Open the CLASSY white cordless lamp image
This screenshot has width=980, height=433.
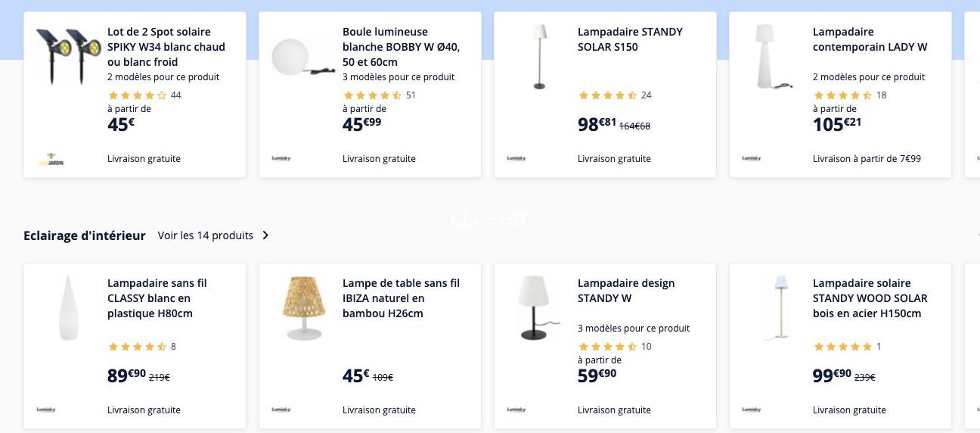coord(68,308)
